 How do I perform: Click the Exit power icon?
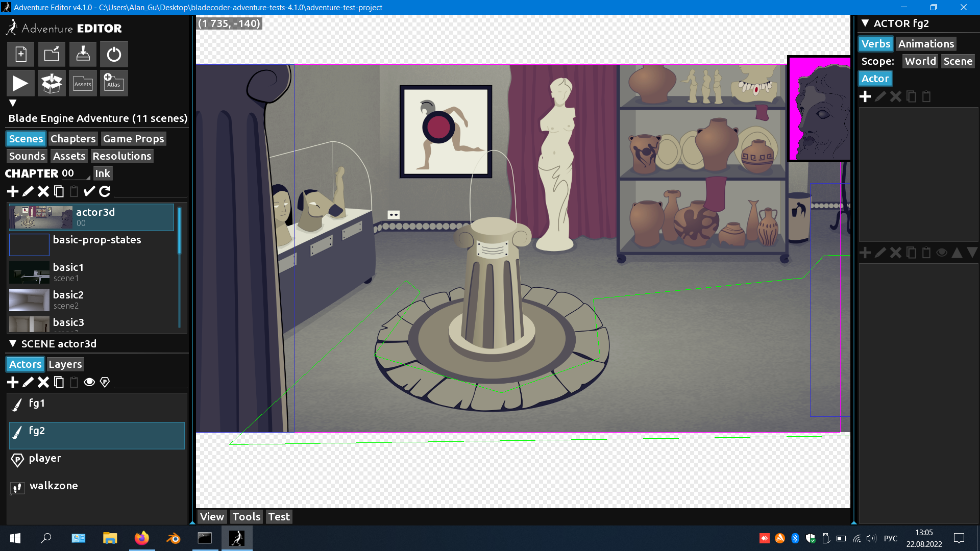pyautogui.click(x=114, y=54)
